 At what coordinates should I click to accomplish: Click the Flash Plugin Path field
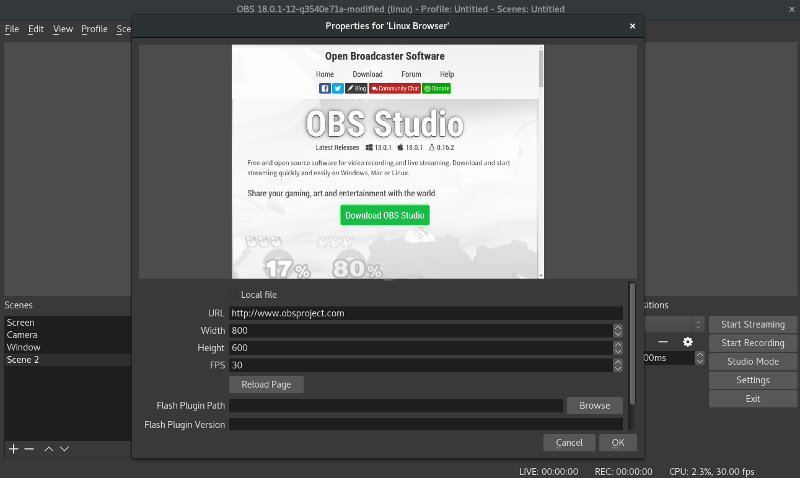[x=396, y=406]
